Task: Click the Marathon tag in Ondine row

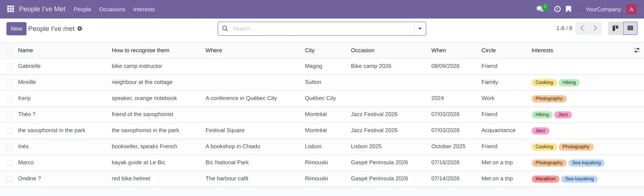Action: pos(545,179)
